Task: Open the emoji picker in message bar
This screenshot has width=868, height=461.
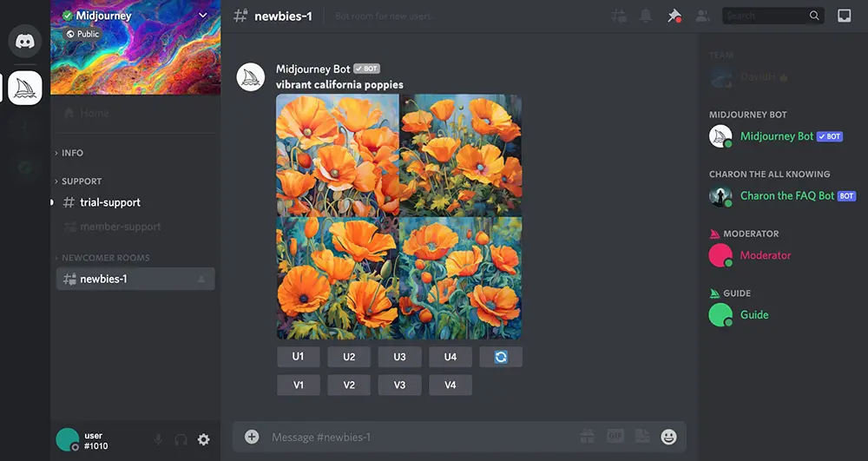Action: pos(668,437)
